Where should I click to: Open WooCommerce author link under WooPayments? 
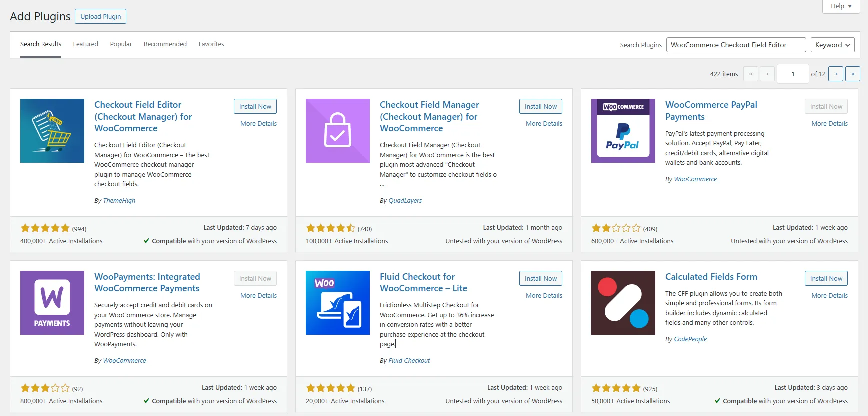click(x=125, y=361)
